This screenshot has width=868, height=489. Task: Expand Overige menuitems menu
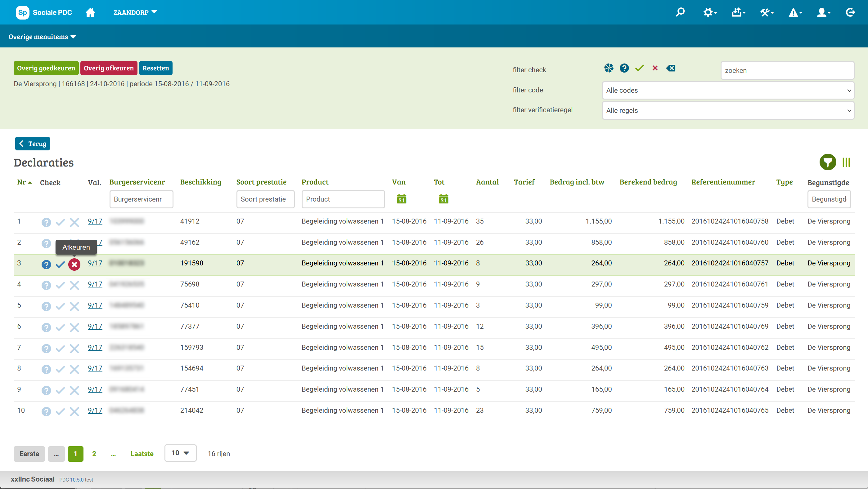pos(42,37)
